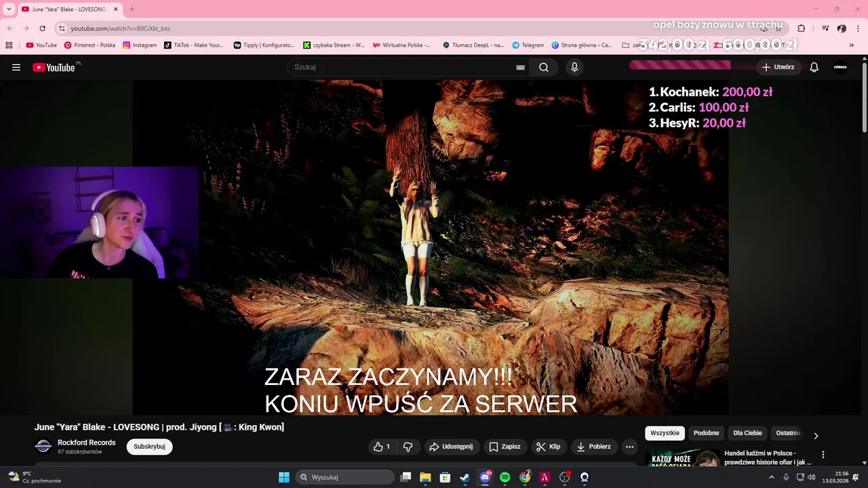This screenshot has height=488, width=868.
Task: Subscribe with the Subskrybuj button
Action: tap(149, 447)
